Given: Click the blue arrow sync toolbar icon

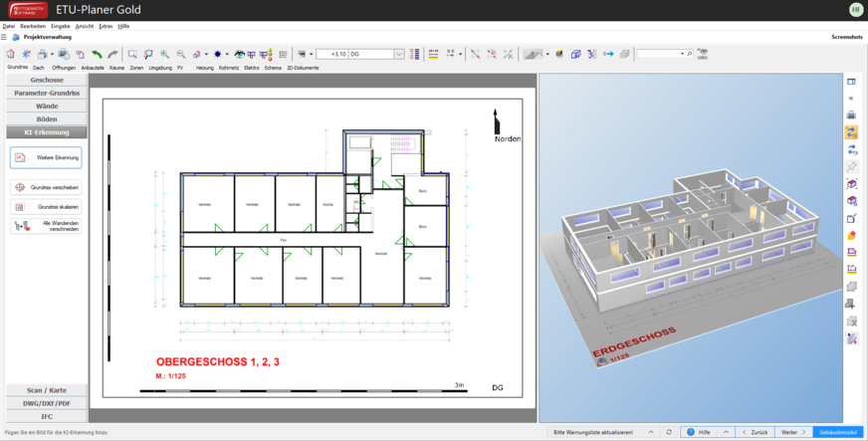Looking at the screenshot, I should (608, 54).
